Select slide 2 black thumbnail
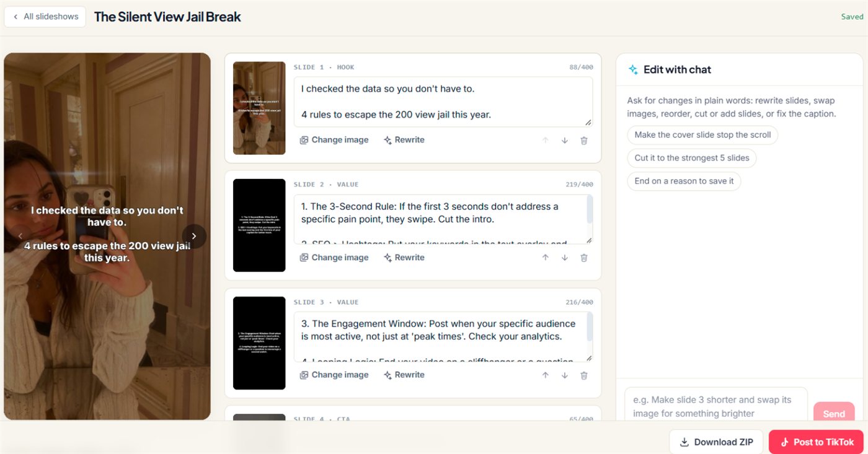The image size is (868, 454). 259,225
